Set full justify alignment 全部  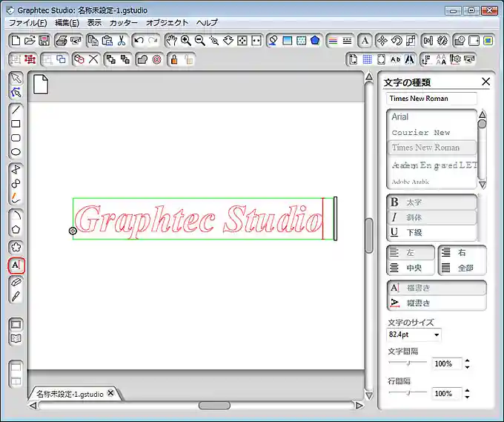pyautogui.click(x=462, y=268)
